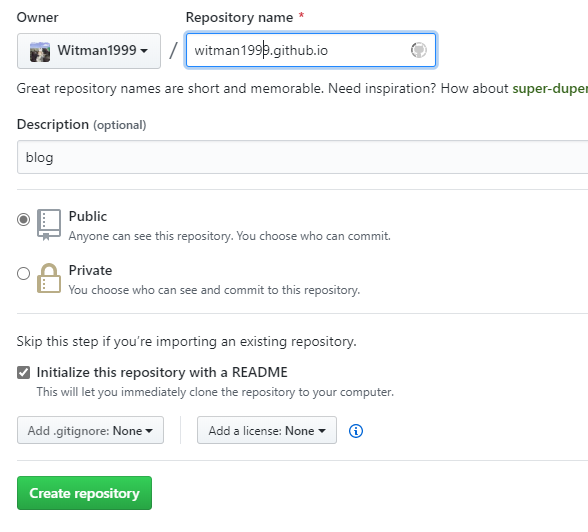
Task: Uncheck Initialize this repository with a README
Action: (x=23, y=373)
